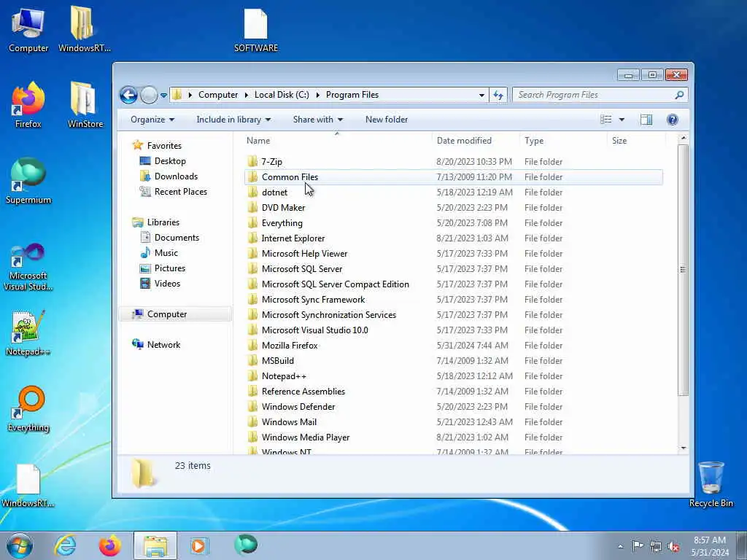Select Local Disk (C:) in the breadcrumb
747x560 pixels.
pyautogui.click(x=282, y=95)
